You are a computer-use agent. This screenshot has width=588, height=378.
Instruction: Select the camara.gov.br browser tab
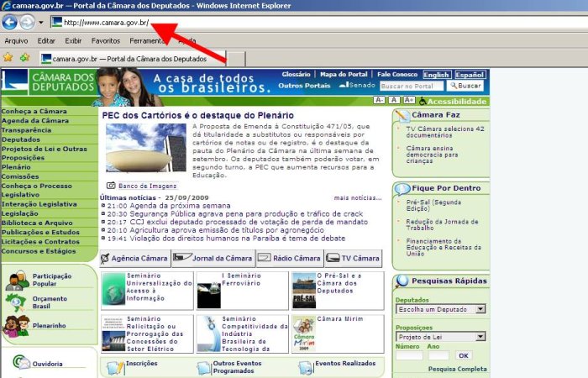[133, 59]
